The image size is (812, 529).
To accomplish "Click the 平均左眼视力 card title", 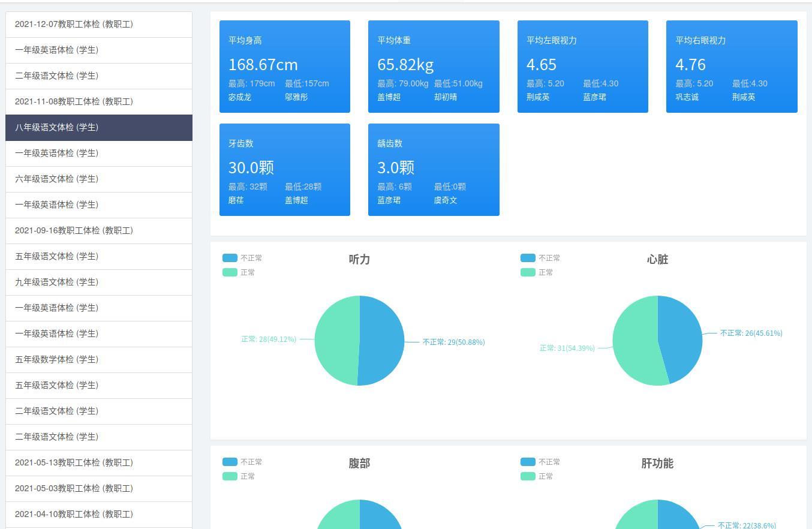I will coord(552,41).
